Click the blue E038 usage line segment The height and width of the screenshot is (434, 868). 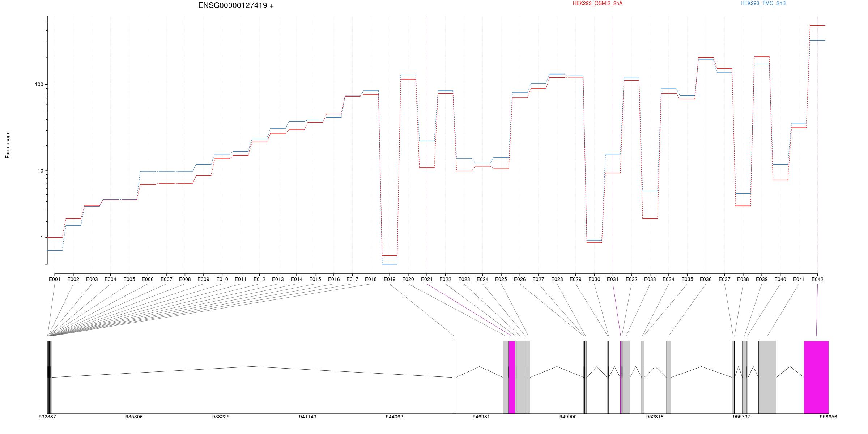pyautogui.click(x=743, y=193)
